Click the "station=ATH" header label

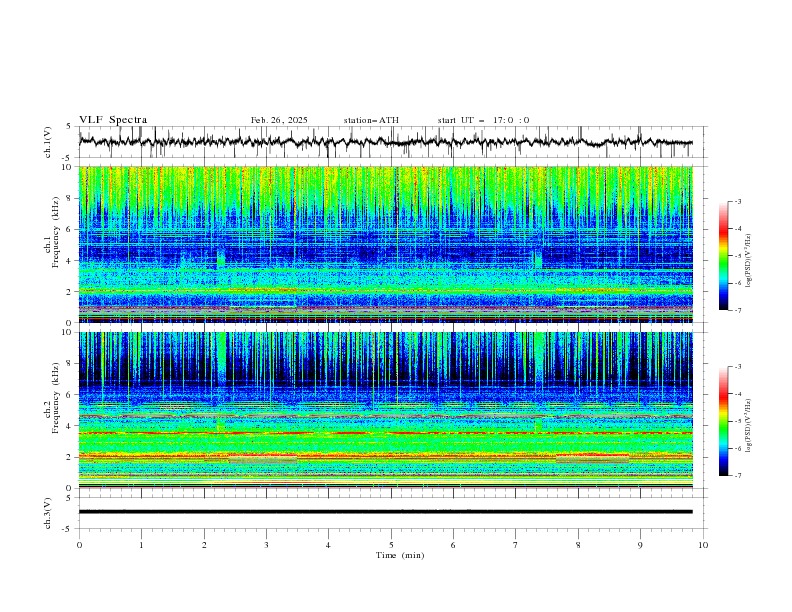[371, 120]
